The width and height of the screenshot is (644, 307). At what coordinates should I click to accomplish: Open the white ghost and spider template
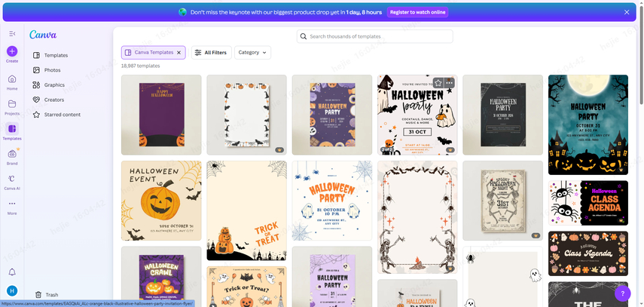point(502,277)
